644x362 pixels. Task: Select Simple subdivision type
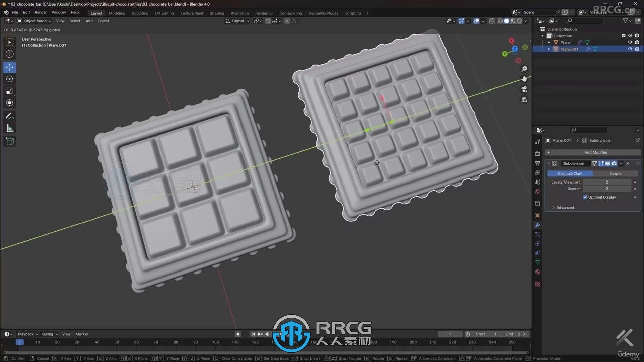[x=615, y=173]
